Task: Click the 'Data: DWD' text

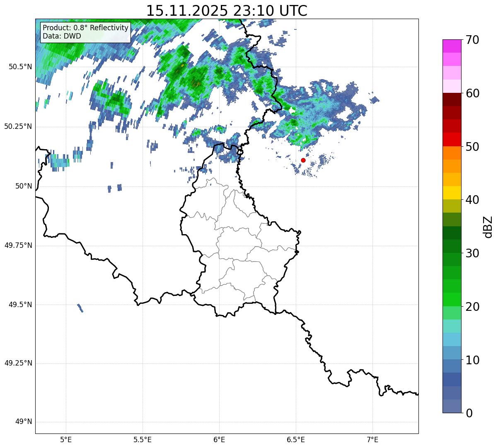Action: [x=62, y=36]
